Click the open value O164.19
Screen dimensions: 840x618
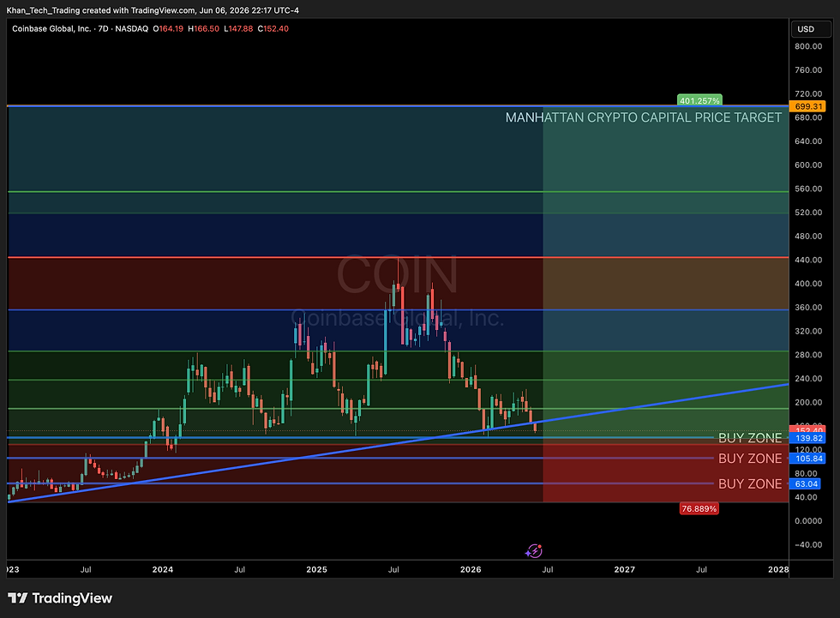[x=168, y=29]
